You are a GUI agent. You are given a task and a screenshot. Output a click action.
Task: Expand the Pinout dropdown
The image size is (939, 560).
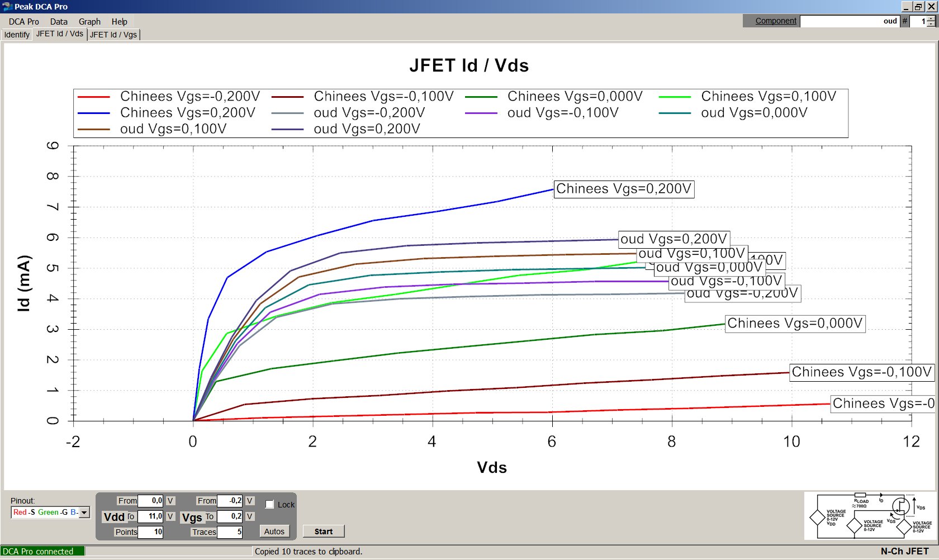(x=84, y=512)
